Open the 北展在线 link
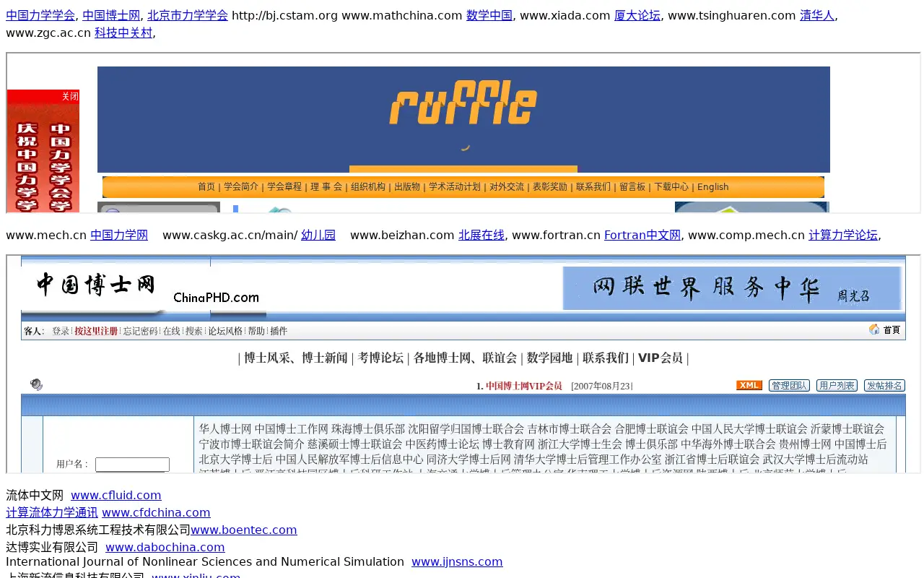This screenshot has width=924, height=578. pos(481,235)
